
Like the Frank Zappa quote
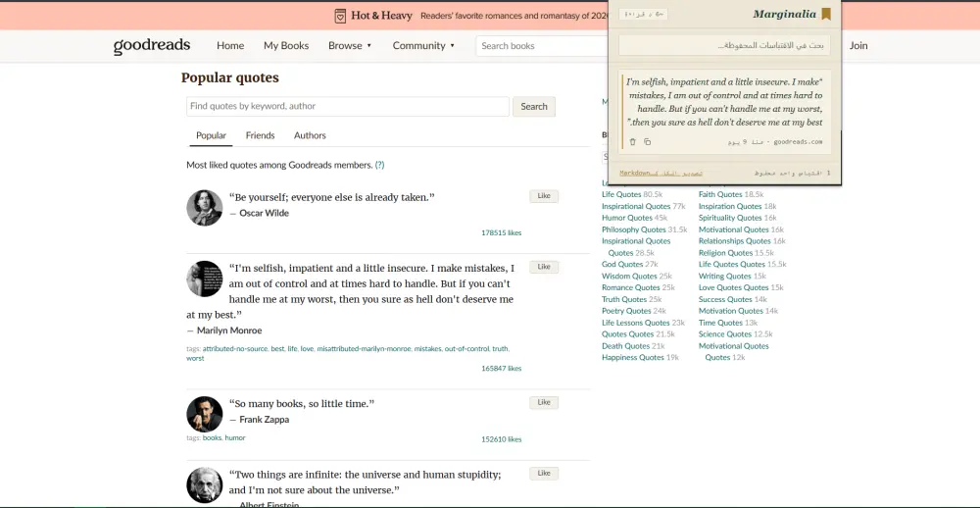pyautogui.click(x=544, y=402)
